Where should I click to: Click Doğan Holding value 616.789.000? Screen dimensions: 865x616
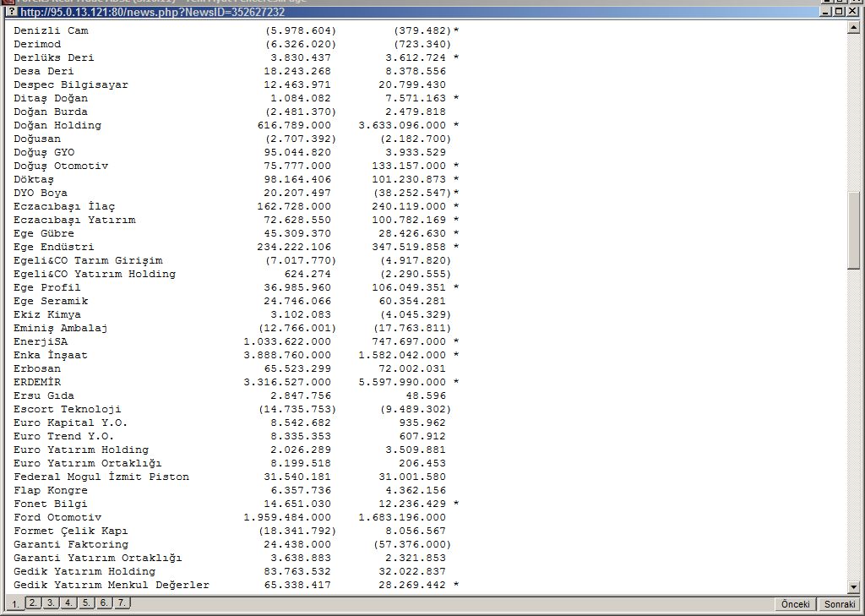[294, 125]
